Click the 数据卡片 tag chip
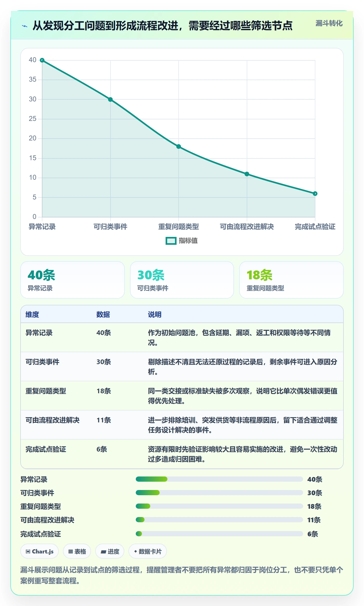Screen dimensions: 364x606 tap(148, 551)
